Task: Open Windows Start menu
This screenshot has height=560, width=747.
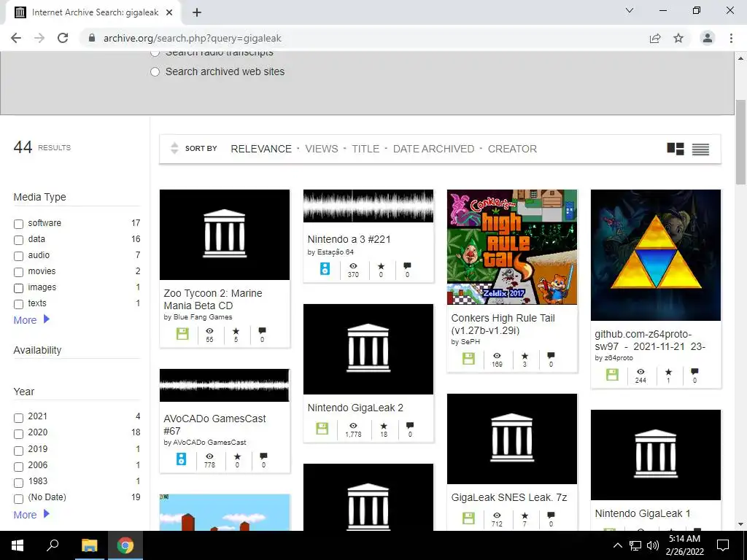Action: click(x=18, y=545)
